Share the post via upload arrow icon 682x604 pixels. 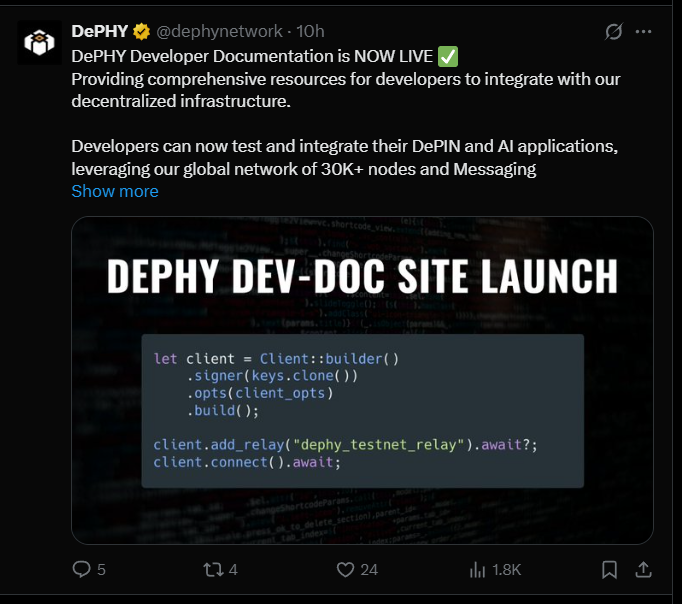pyautogui.click(x=643, y=570)
